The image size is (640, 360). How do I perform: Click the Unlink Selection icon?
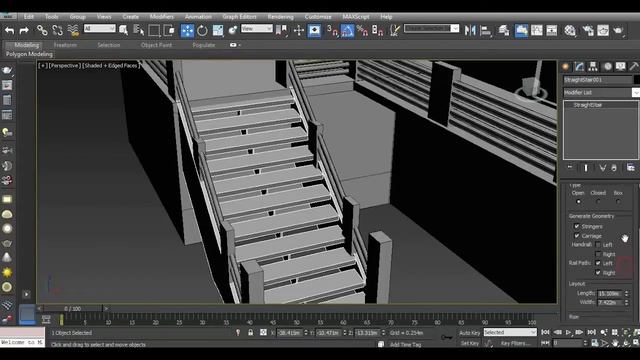(58, 30)
